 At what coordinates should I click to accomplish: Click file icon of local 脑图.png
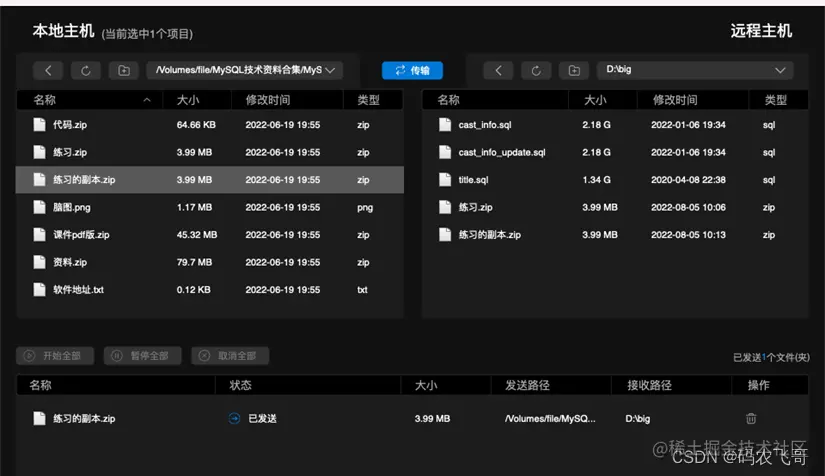pos(39,207)
